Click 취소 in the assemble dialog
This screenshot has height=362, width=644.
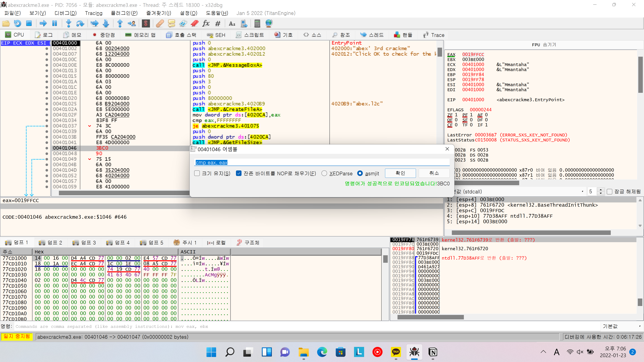(434, 173)
